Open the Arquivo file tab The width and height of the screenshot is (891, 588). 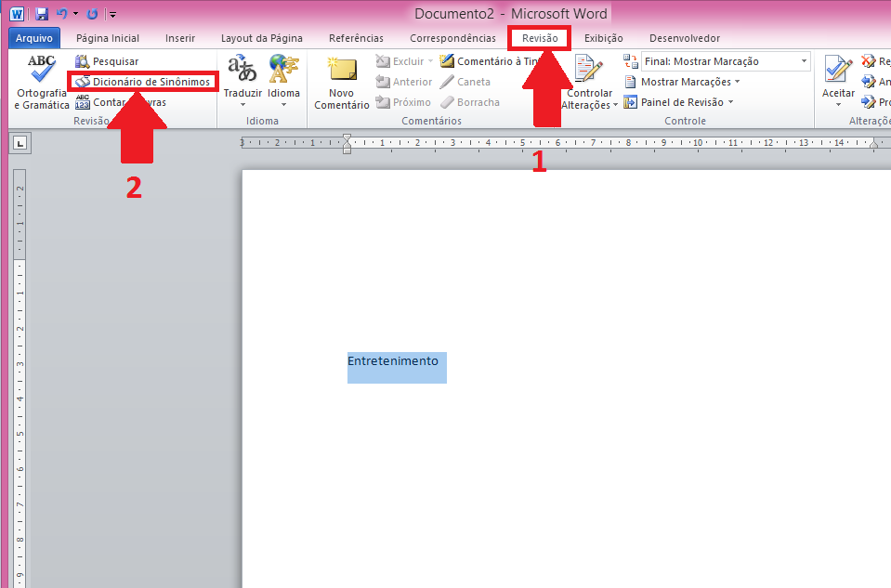click(x=34, y=38)
